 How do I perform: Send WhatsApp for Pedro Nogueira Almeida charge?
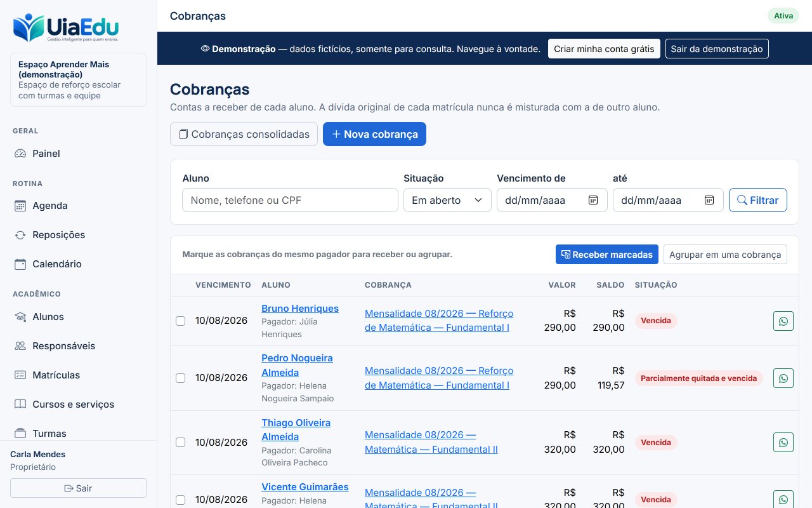(783, 378)
